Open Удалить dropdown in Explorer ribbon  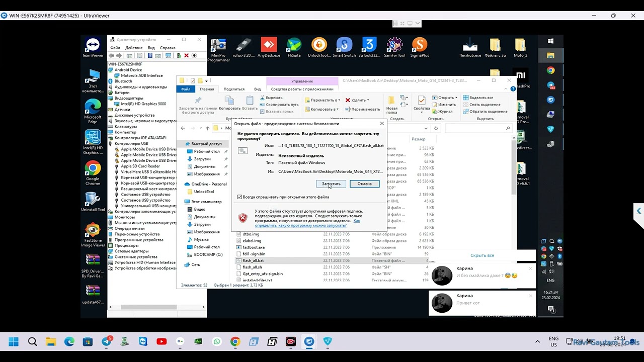pos(357,100)
